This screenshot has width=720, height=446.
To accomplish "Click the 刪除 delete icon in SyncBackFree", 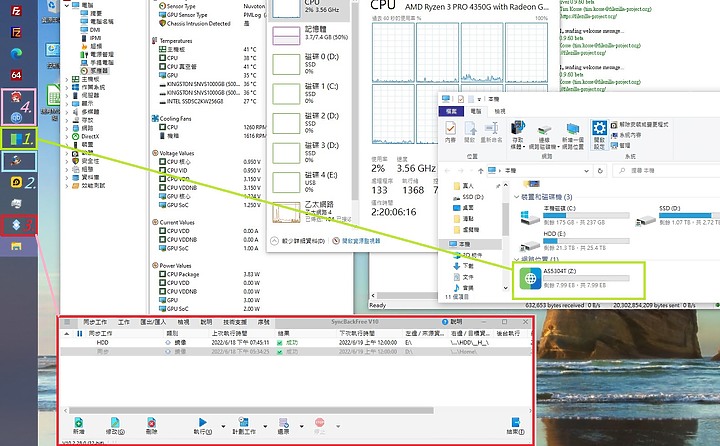I will click(151, 425).
